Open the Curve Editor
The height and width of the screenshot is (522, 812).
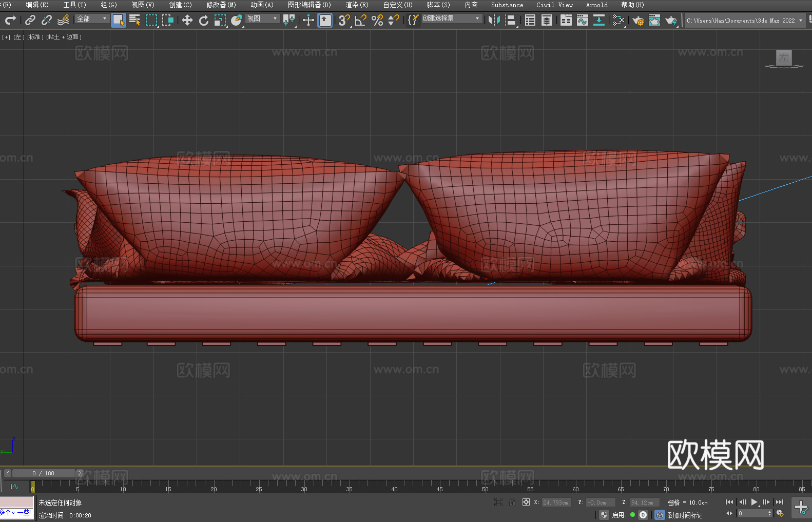[582, 20]
